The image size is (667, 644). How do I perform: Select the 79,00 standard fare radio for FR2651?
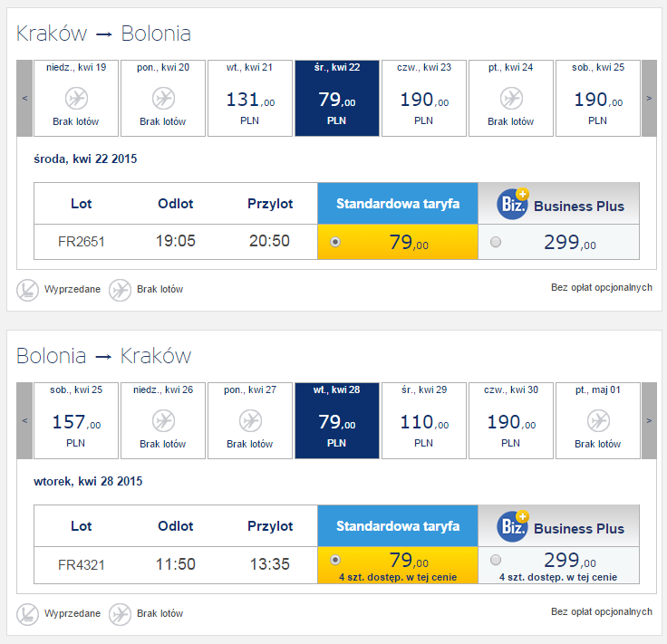pos(335,242)
